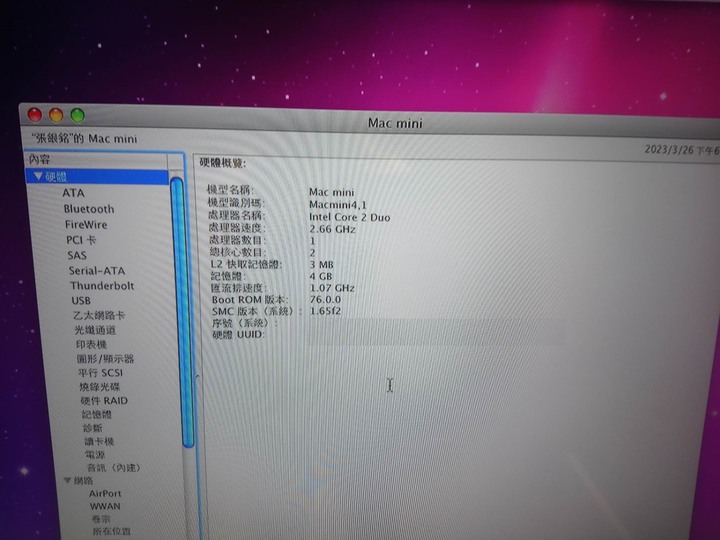The image size is (720, 540).
Task: Click the 76.0.0 Boot ROM version
Action: click(326, 299)
